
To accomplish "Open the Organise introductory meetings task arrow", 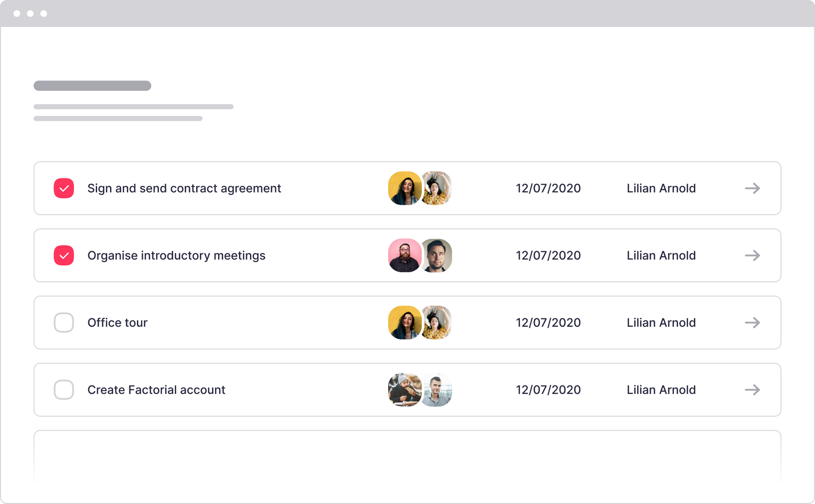I will click(752, 255).
